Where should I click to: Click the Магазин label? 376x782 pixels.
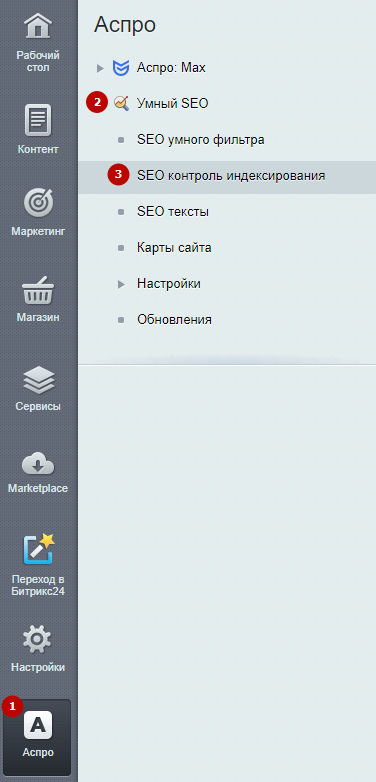click(38, 317)
